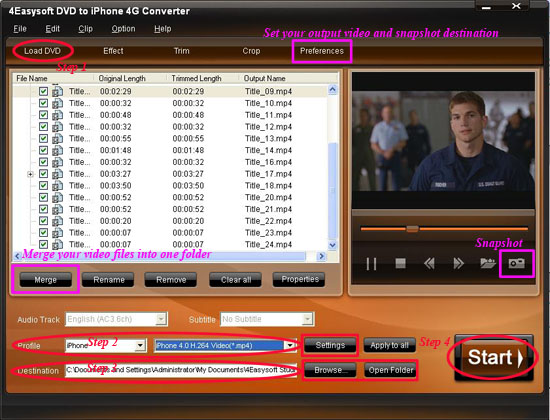Viewport: 550px width, 420px height.
Task: Click the file icon of Title_21.mp4 row
Action: pos(58,209)
